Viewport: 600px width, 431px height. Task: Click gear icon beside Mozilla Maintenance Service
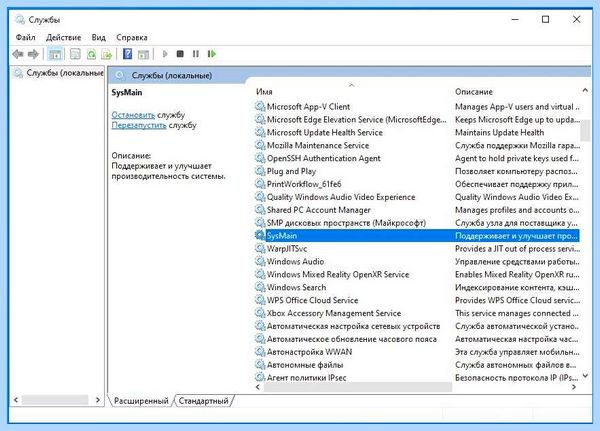pos(260,145)
